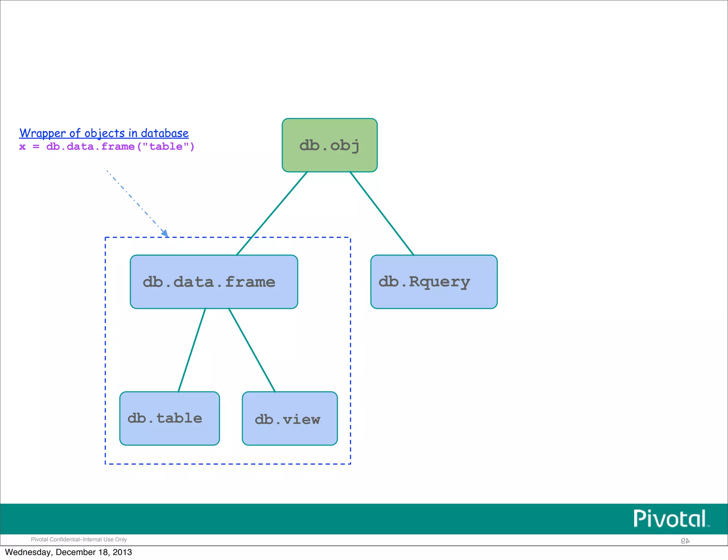728x560 pixels.
Task: Click the blue dashed arrow's arrowhead
Action: pos(165,233)
